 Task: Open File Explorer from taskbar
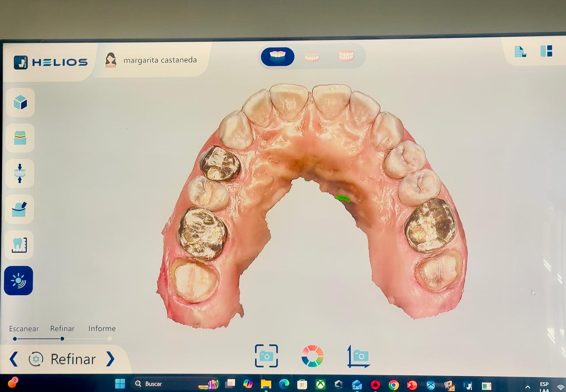(x=266, y=384)
